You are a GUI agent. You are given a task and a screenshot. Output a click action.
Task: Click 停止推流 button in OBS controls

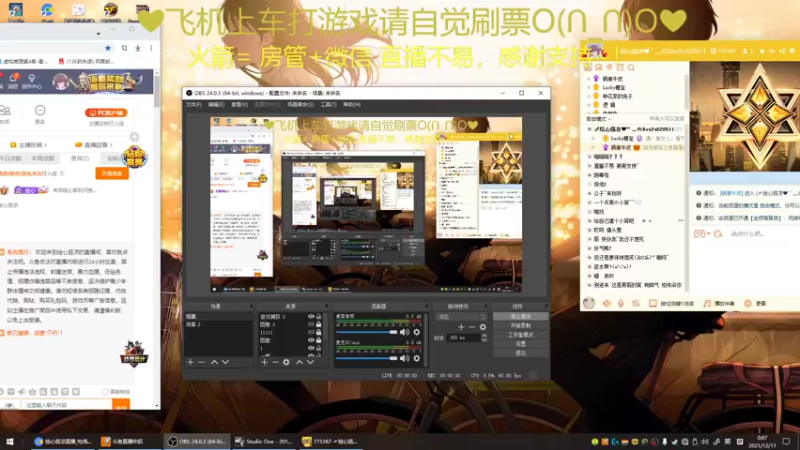[x=520, y=317]
